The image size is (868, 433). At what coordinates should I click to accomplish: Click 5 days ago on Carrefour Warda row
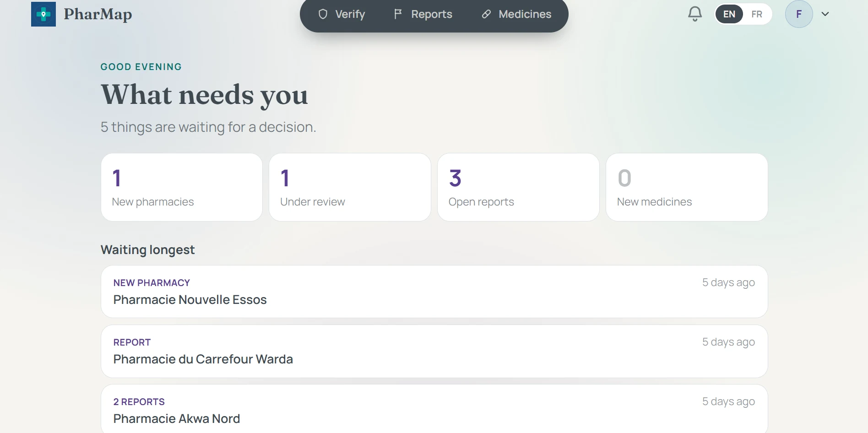click(728, 342)
